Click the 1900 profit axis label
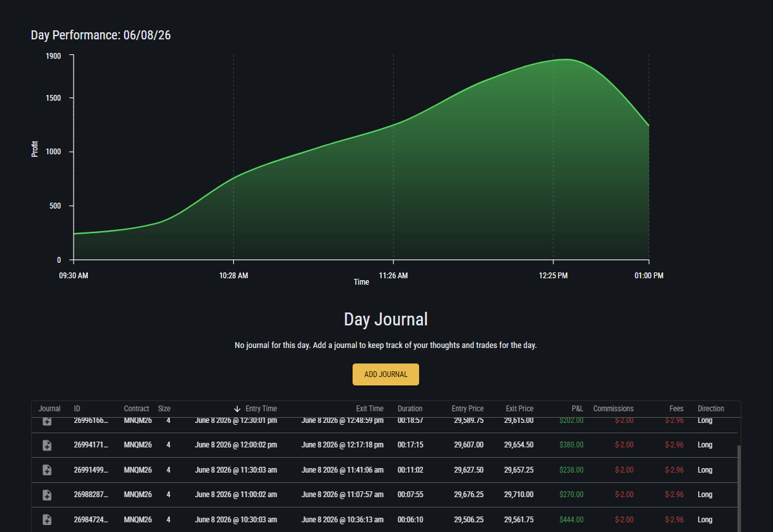773x532 pixels. point(53,56)
